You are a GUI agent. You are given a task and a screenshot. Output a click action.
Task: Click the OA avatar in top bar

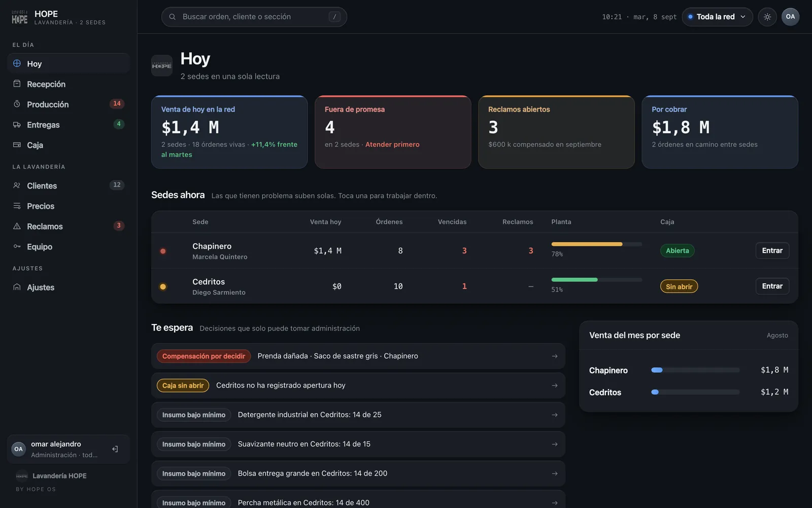pos(790,17)
